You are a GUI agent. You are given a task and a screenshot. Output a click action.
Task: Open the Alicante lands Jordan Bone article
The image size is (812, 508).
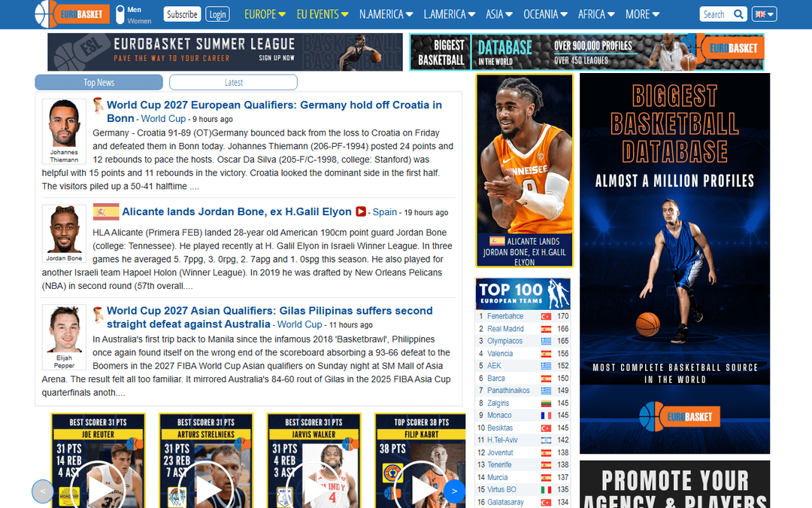pos(237,211)
